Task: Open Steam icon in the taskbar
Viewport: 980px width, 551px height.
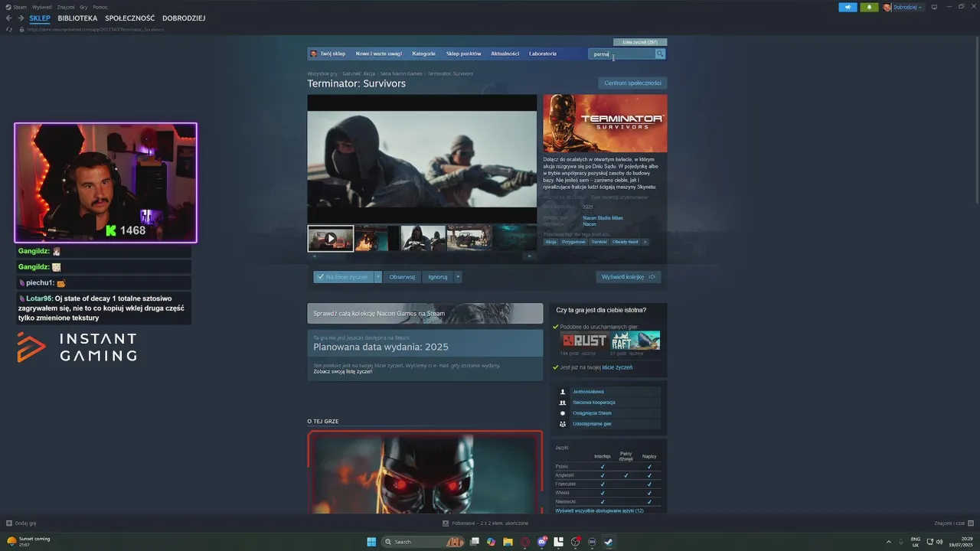Action: coord(609,542)
